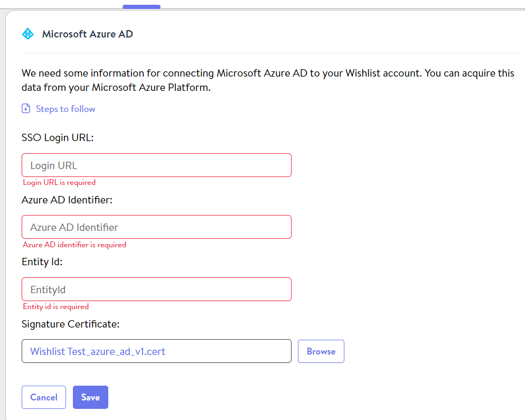This screenshot has width=525, height=420.
Task: Browse for a signature certificate file
Action: pyautogui.click(x=321, y=351)
